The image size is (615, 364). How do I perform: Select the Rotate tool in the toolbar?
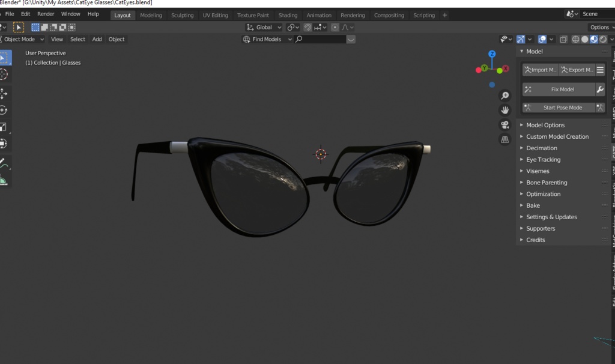(x=6, y=110)
